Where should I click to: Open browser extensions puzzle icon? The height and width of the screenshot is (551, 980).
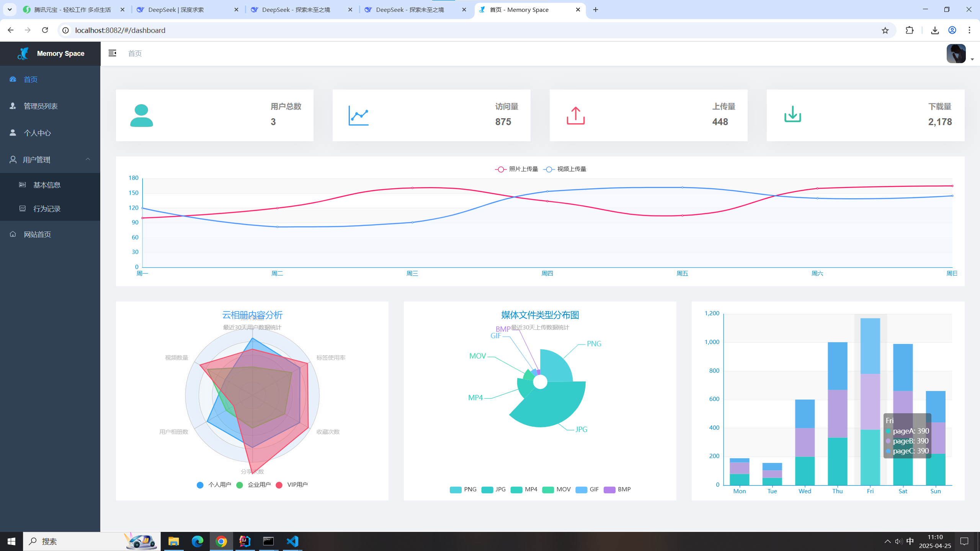click(x=910, y=30)
